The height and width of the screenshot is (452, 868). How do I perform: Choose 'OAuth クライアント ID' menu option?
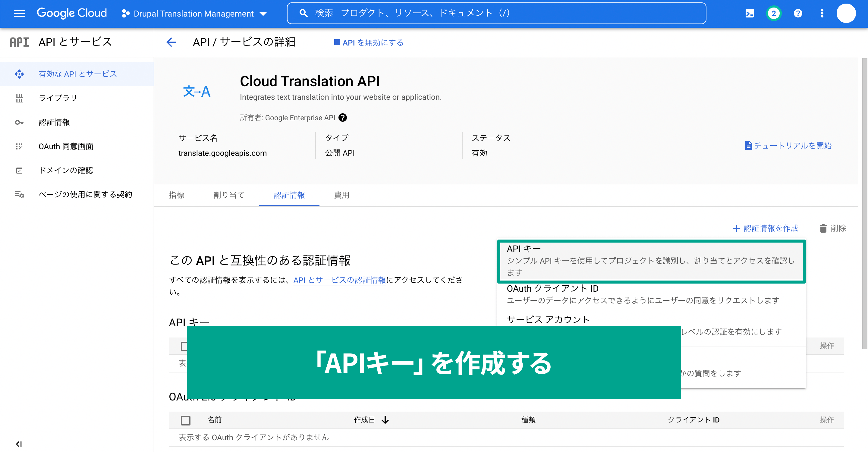pyautogui.click(x=651, y=294)
